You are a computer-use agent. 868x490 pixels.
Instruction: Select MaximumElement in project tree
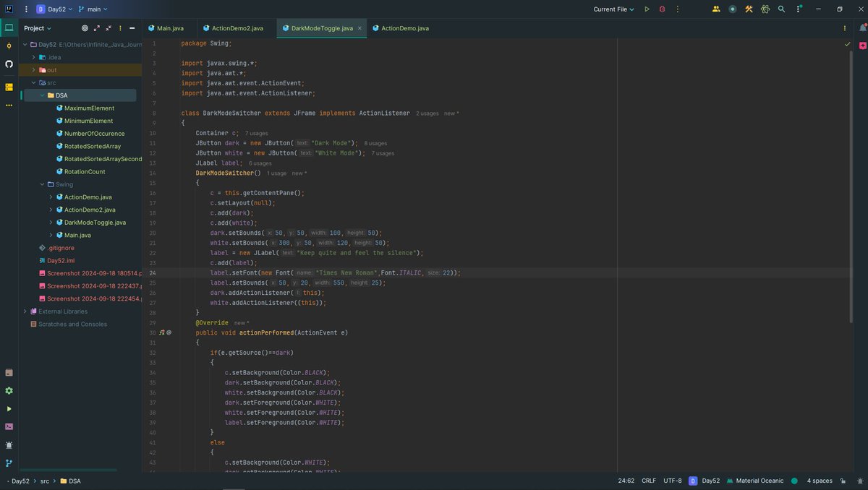coord(89,108)
